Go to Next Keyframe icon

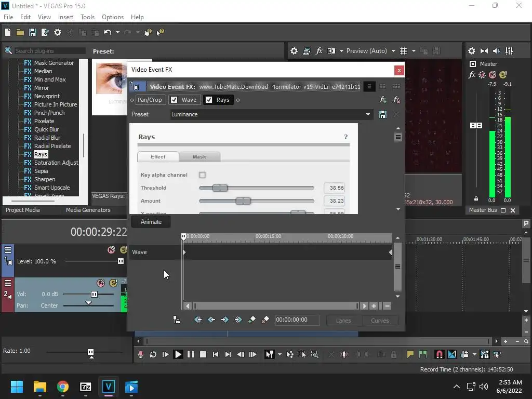224,320
